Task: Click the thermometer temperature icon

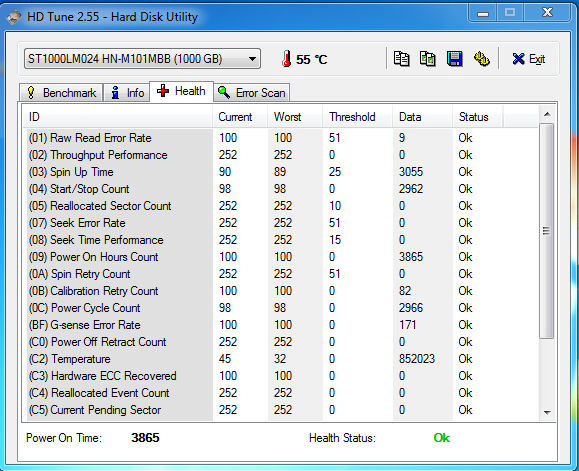Action: (287, 59)
